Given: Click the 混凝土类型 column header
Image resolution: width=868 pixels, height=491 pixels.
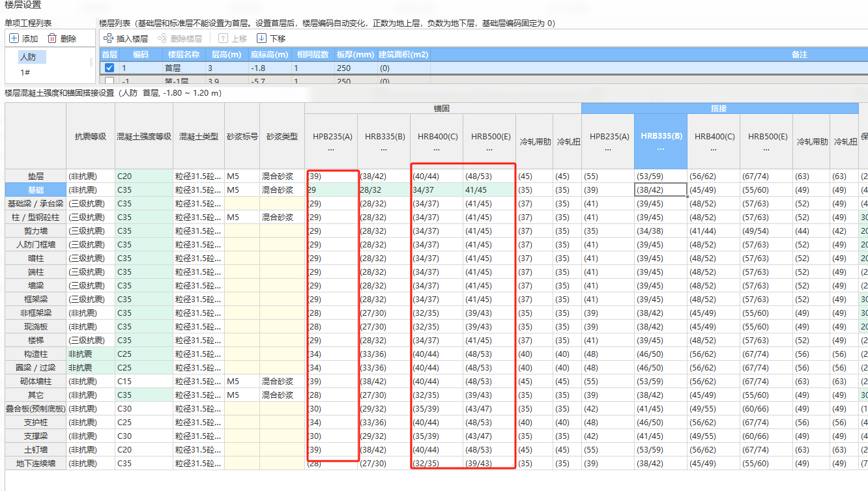Looking at the screenshot, I should (199, 136).
